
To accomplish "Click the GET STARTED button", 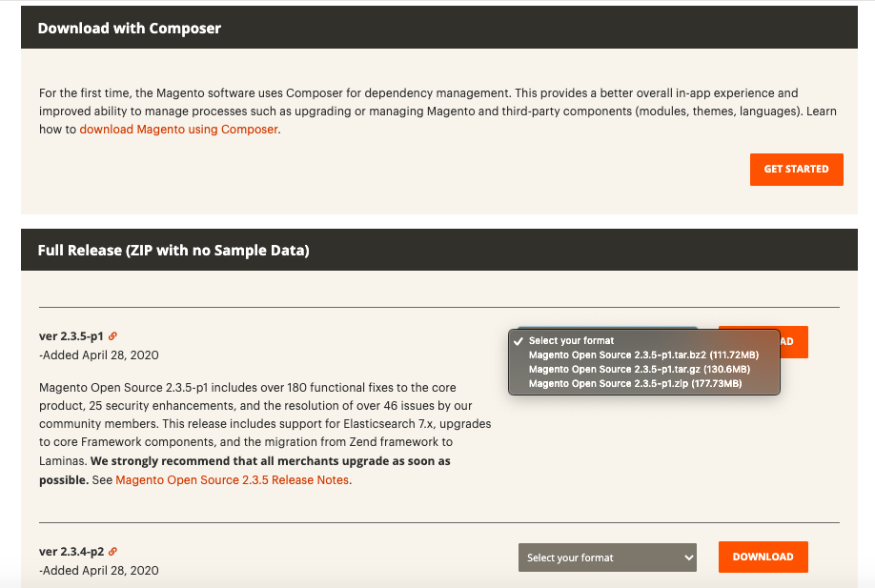I will click(x=796, y=169).
